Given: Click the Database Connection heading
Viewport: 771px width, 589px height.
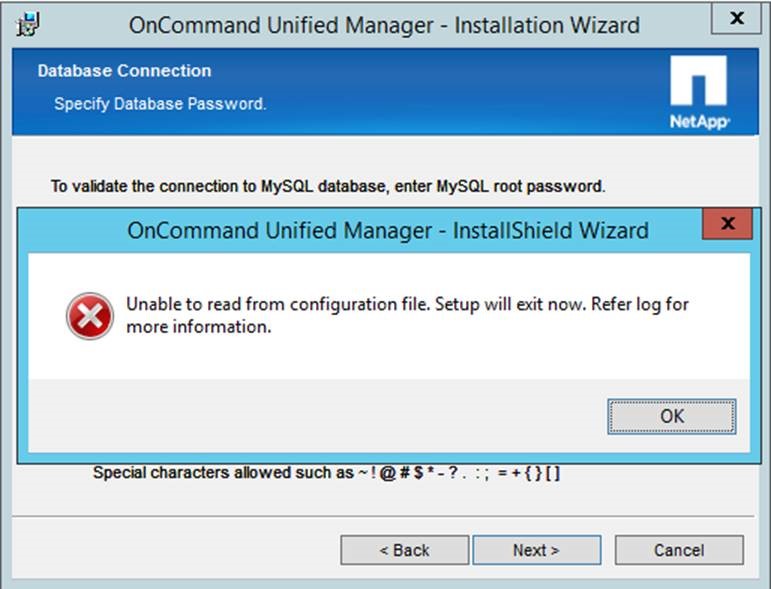Looking at the screenshot, I should pos(124,71).
